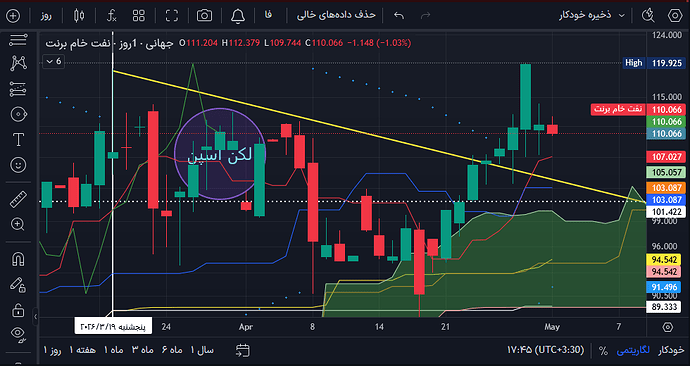
Task: Switch language with the فا button
Action: pos(268,15)
